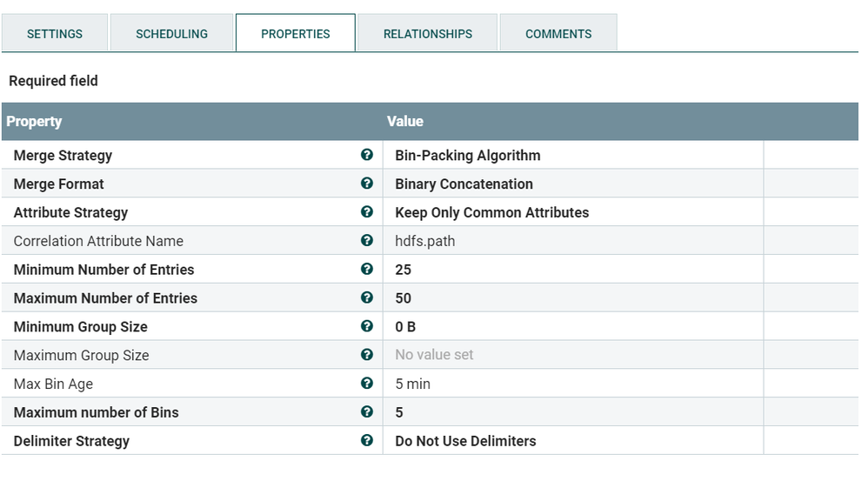Change the Binary Concatenation merge format value

point(573,184)
